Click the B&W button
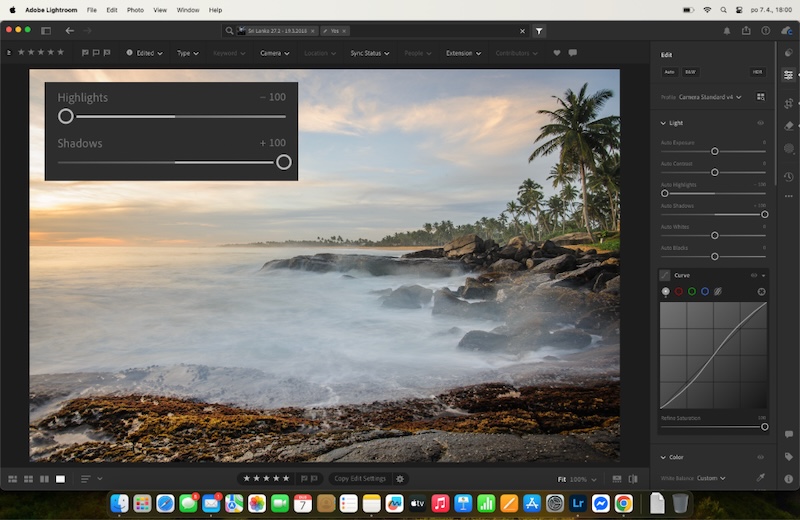 [x=690, y=72]
